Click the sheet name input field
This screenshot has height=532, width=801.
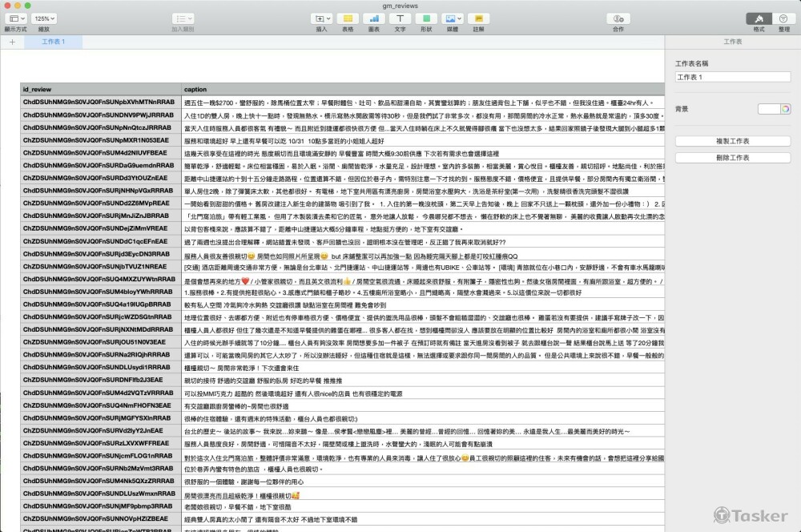(x=733, y=77)
